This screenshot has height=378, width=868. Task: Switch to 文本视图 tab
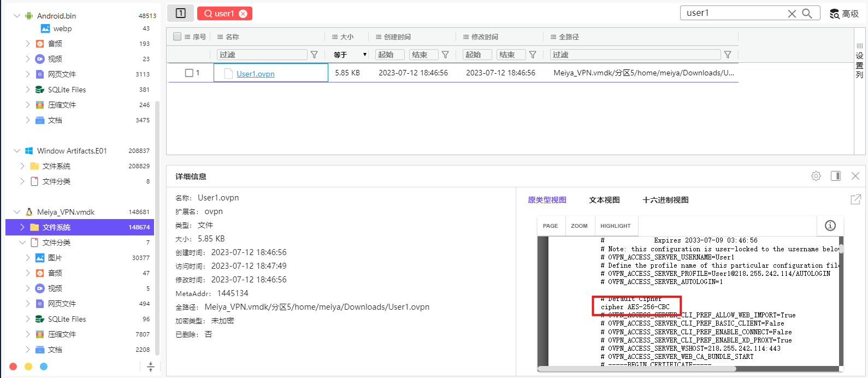click(604, 200)
